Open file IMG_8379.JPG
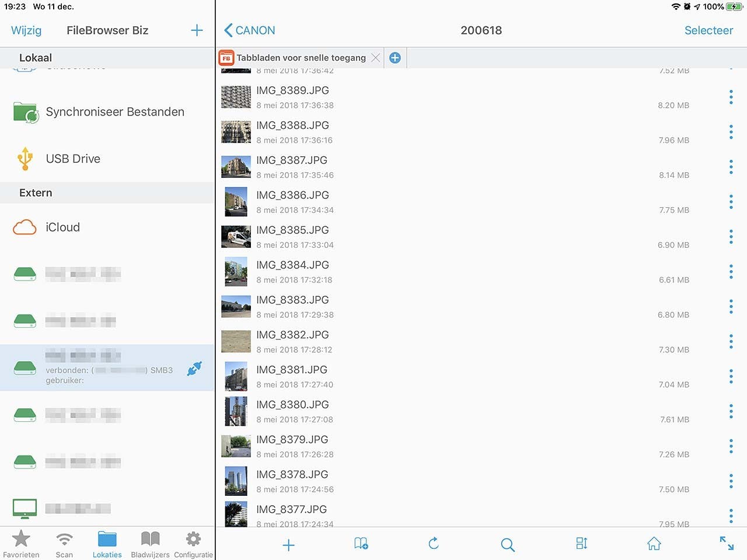This screenshot has height=560, width=747. (481, 447)
